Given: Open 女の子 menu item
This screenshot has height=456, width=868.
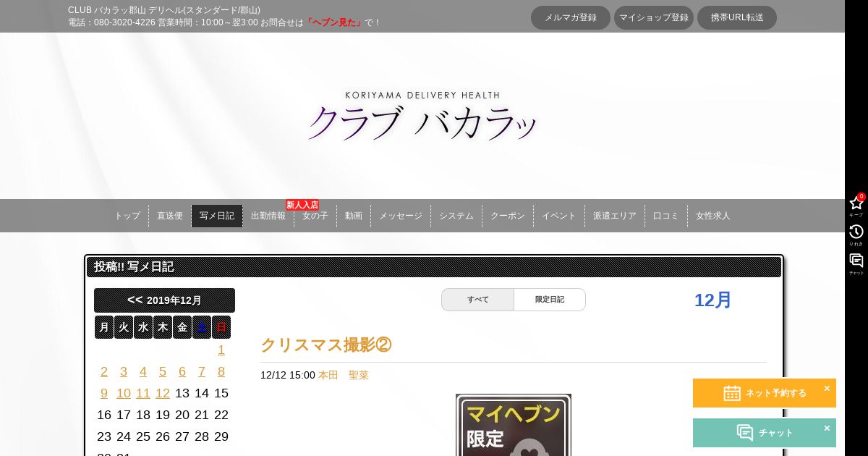Looking at the screenshot, I should click(315, 216).
